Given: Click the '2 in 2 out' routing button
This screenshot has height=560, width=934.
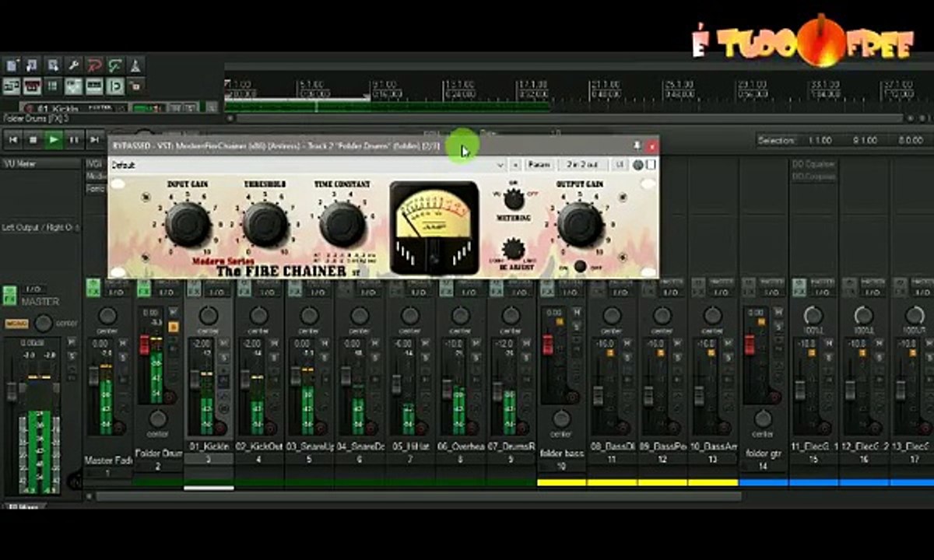Looking at the screenshot, I should pyautogui.click(x=582, y=165).
